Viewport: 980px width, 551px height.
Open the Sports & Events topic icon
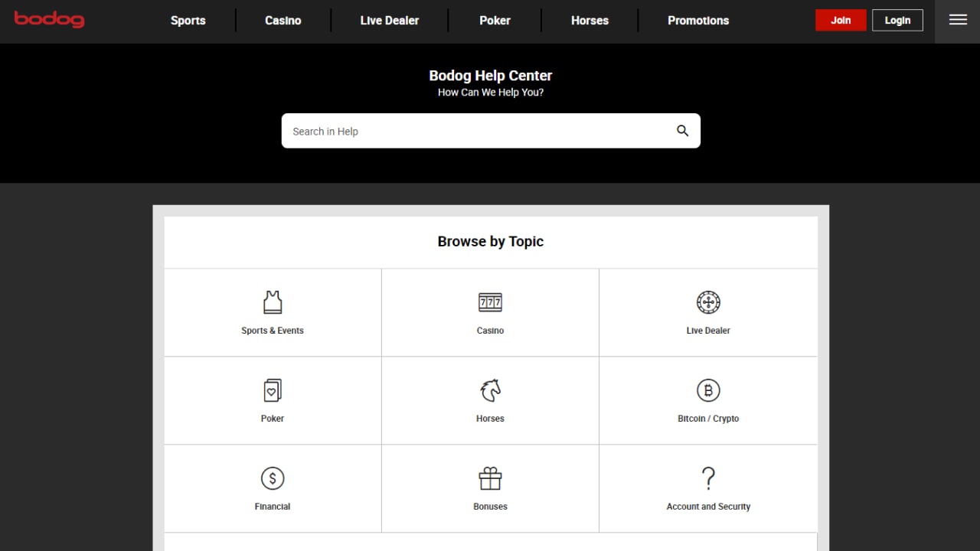coord(273,302)
